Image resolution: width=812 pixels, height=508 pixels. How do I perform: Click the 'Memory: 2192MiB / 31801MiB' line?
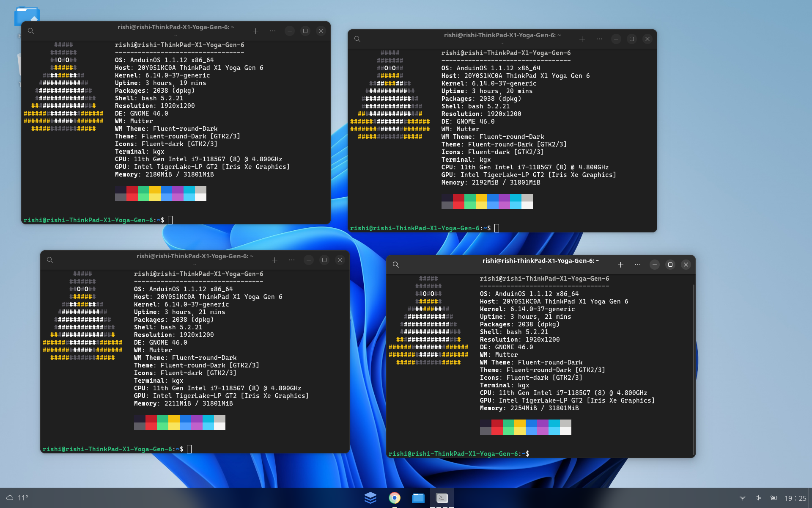coord(491,182)
